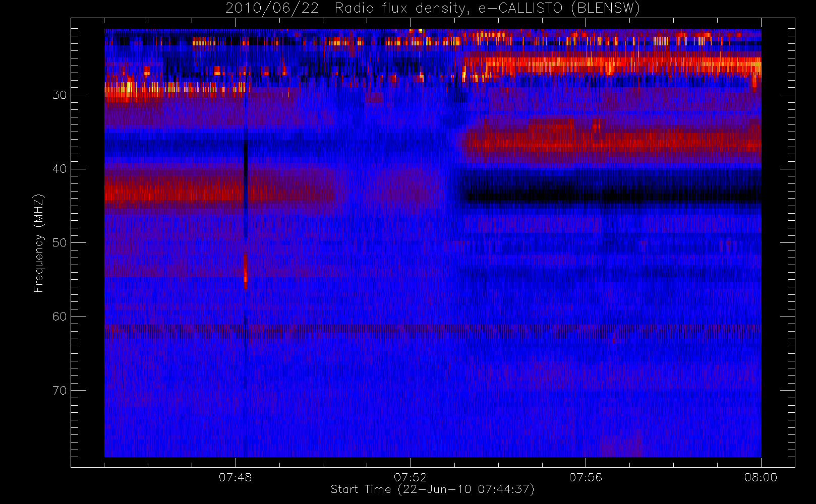The height and width of the screenshot is (504, 816).
Task: Click the black horizontal band near 44 MHz
Action: click(x=613, y=198)
